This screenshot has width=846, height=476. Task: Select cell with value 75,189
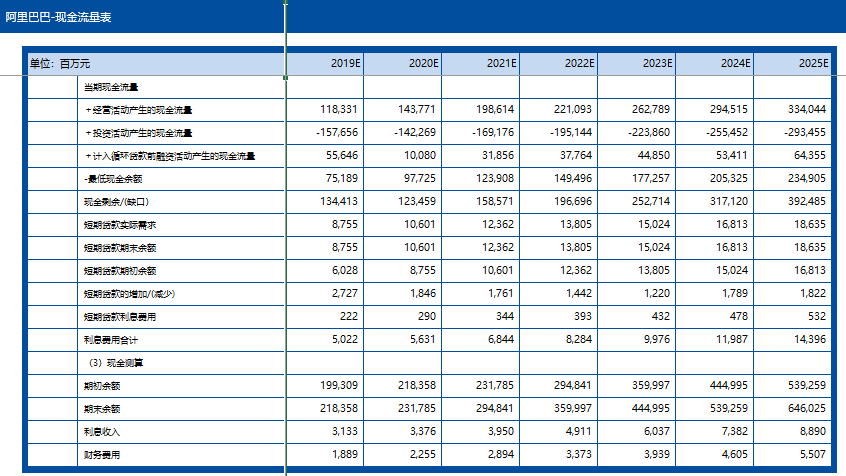324,179
